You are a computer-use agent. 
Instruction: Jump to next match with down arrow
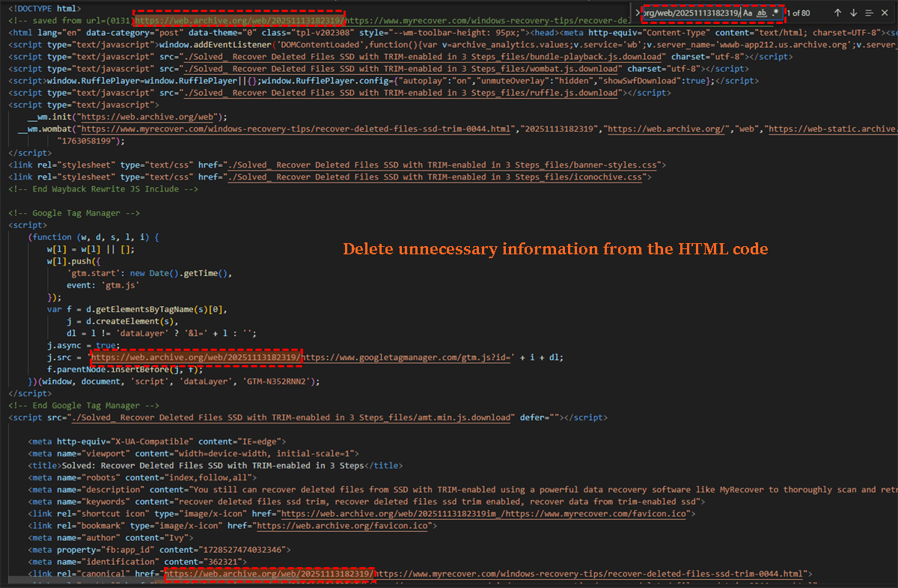pos(854,13)
